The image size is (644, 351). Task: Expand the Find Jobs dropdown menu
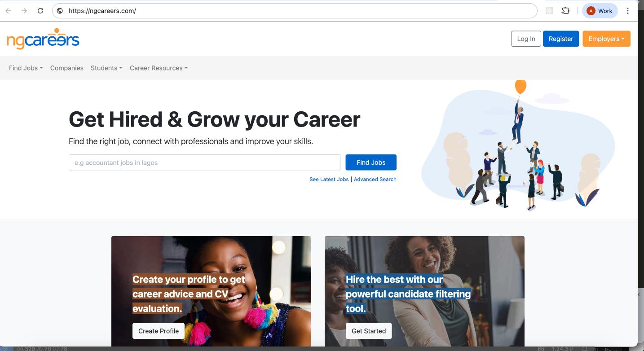26,68
